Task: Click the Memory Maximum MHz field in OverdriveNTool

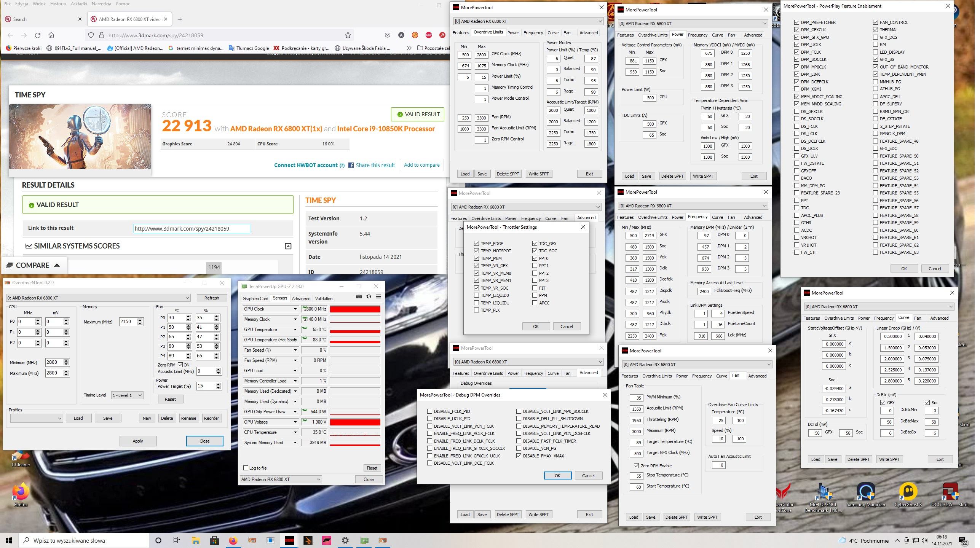Action: click(x=128, y=322)
